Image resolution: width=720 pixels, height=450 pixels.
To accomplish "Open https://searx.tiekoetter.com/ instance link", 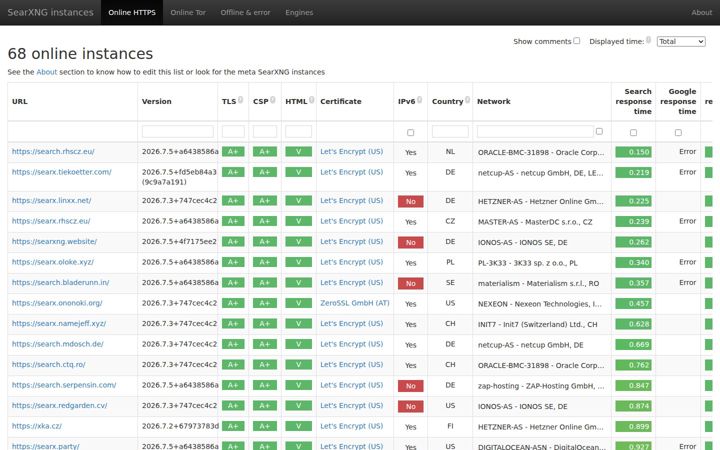I will click(x=62, y=172).
